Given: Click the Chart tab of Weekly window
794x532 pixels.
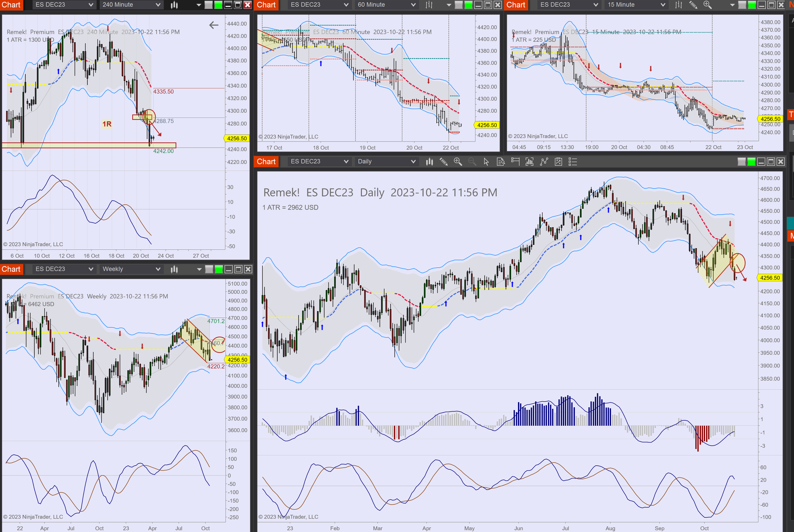Looking at the screenshot, I should [11, 269].
